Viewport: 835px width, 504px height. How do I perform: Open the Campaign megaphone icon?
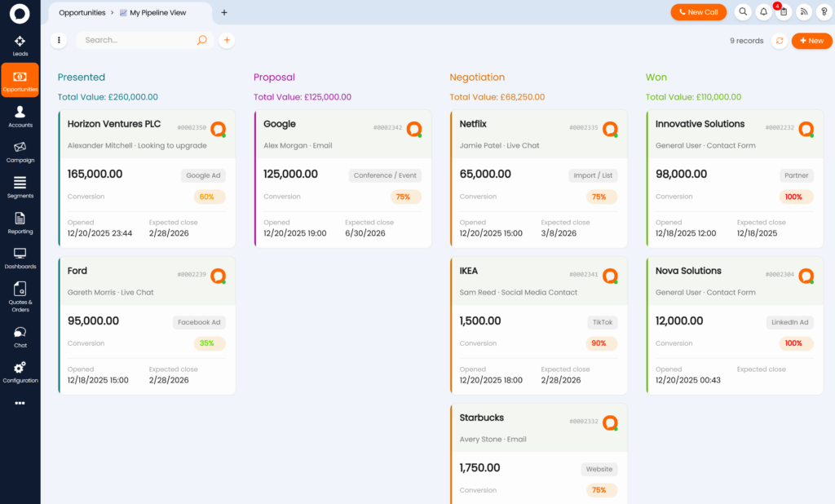click(x=20, y=152)
